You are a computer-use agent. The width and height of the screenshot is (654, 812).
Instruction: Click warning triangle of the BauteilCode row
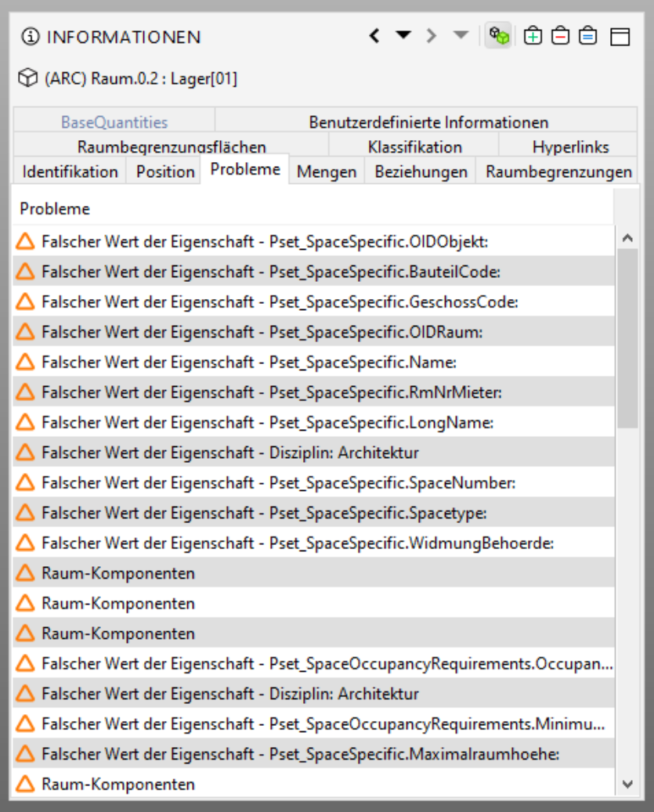coord(25,272)
